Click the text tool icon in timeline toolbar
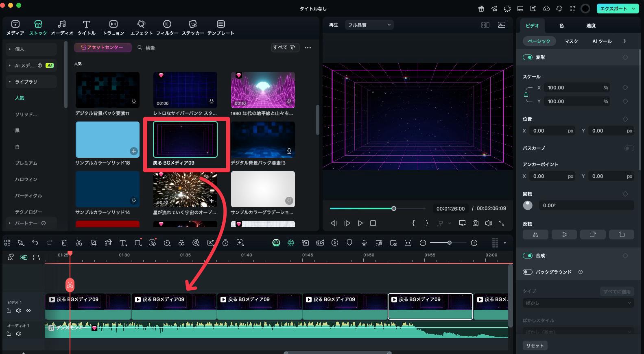This screenshot has width=644, height=354. (123, 243)
